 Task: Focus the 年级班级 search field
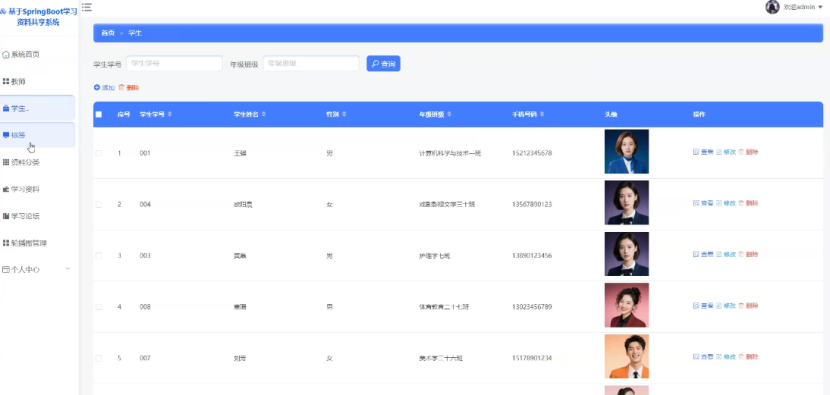click(x=311, y=64)
